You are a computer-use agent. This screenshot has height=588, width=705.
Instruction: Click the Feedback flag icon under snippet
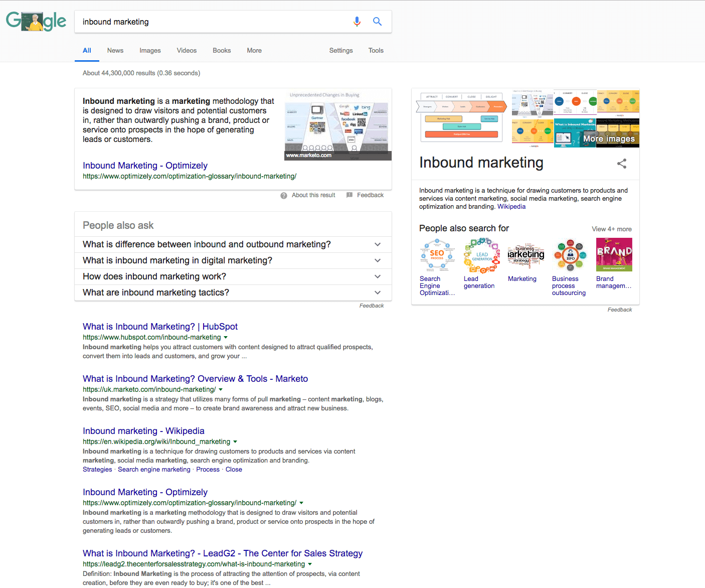349,195
